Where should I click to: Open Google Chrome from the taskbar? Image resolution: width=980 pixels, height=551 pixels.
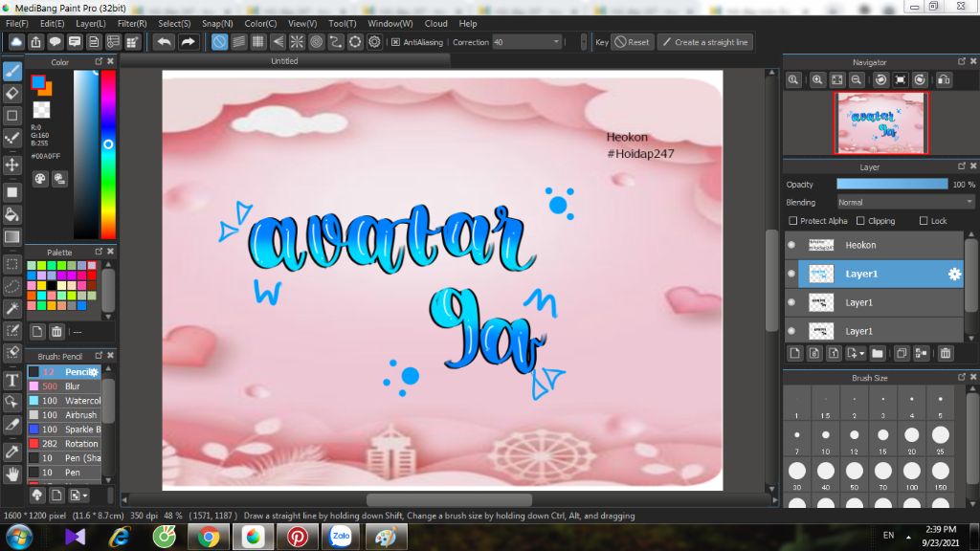coord(208,537)
